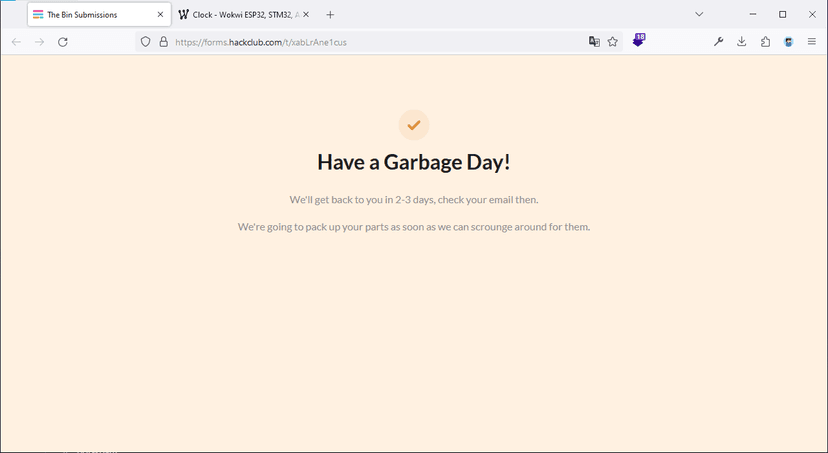Close the Clock - Wokwi tab

pyautogui.click(x=307, y=15)
